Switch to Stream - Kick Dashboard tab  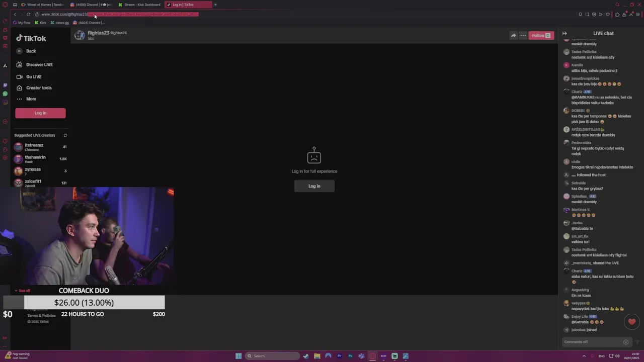pos(140,5)
